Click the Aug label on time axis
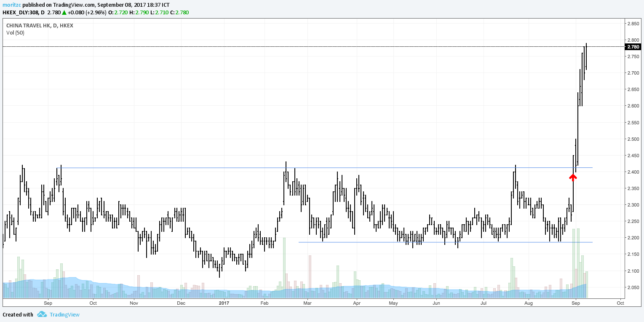 tap(529, 303)
